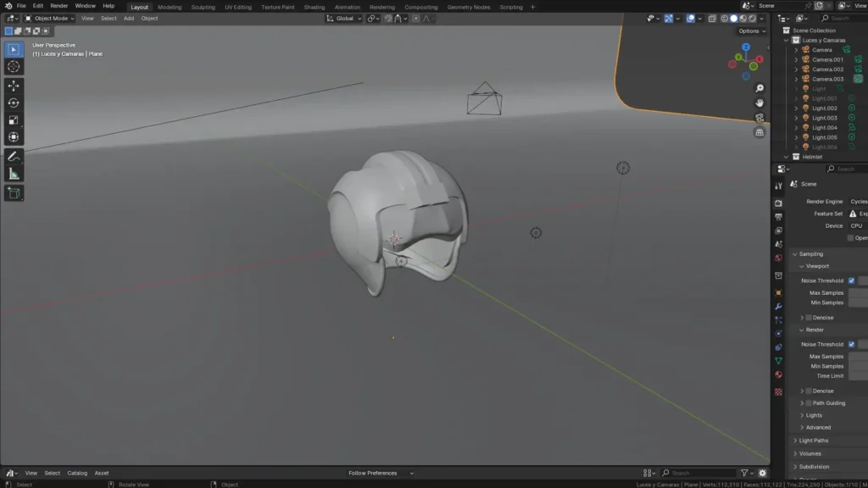Select the 3D Cursor tool
This screenshot has width=868, height=488.
coord(14,66)
